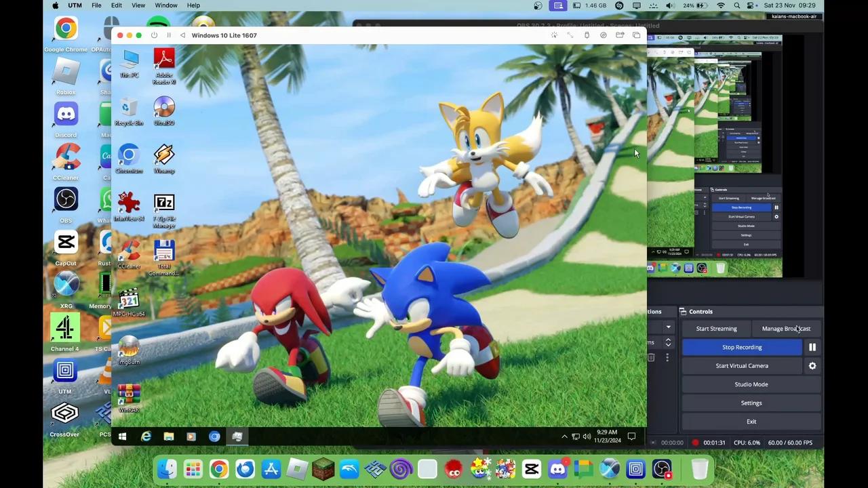This screenshot has height=488, width=868.
Task: Launch Internet Explorer from Windows taskbar
Action: [146, 437]
